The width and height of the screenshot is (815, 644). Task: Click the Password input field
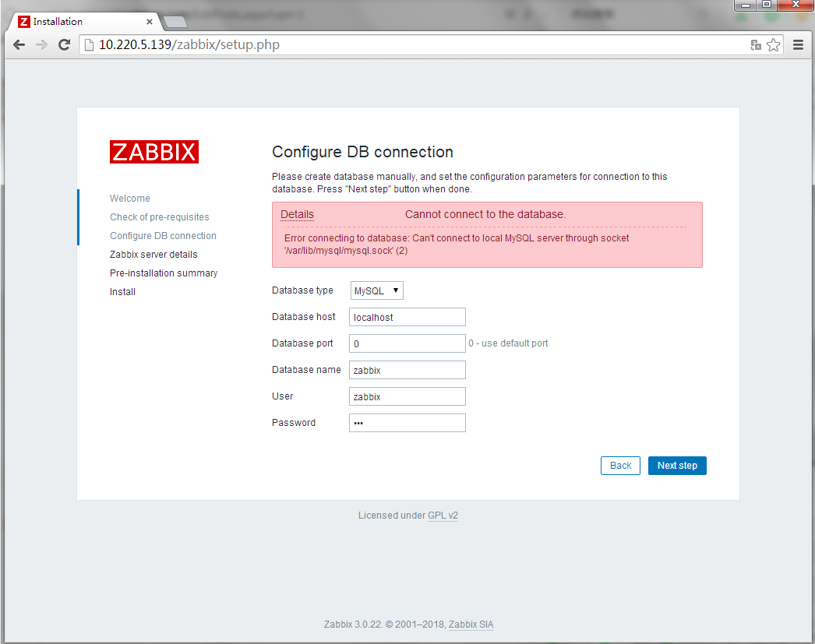click(407, 424)
